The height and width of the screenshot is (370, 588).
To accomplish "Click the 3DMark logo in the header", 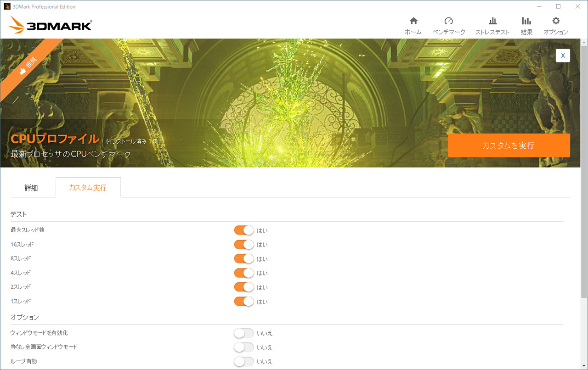I will tap(50, 26).
